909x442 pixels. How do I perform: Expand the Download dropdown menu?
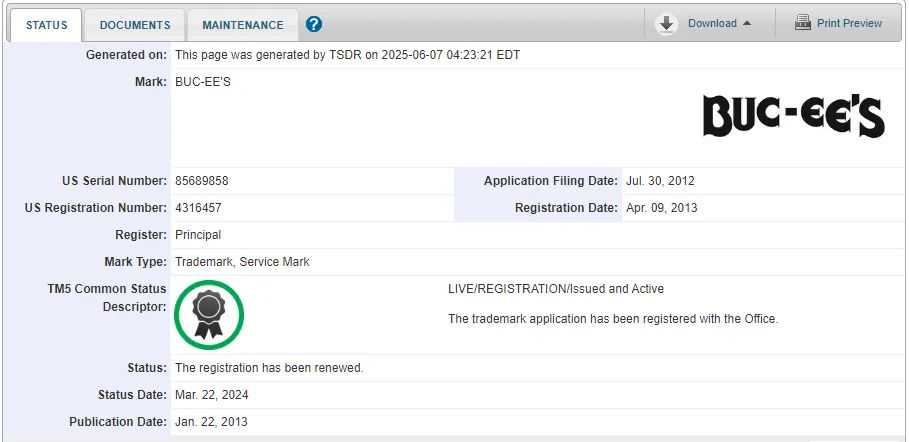click(x=719, y=24)
